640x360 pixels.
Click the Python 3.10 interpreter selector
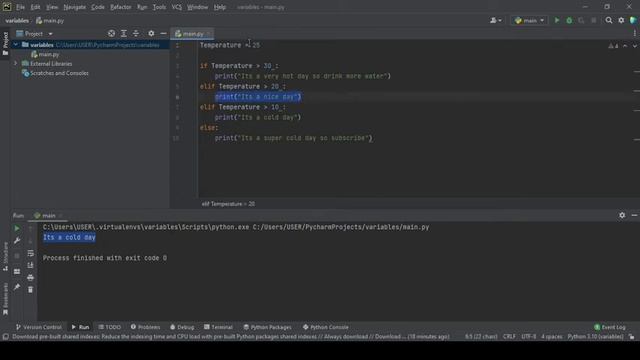[595, 337]
